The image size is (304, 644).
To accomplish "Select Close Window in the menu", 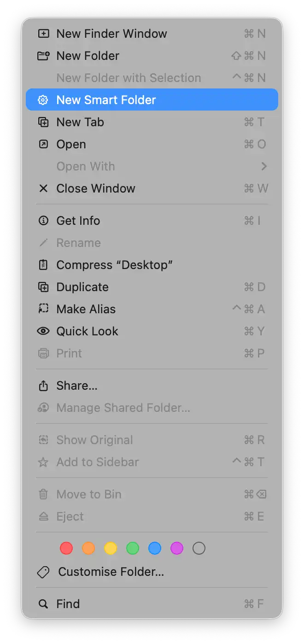I will [96, 188].
